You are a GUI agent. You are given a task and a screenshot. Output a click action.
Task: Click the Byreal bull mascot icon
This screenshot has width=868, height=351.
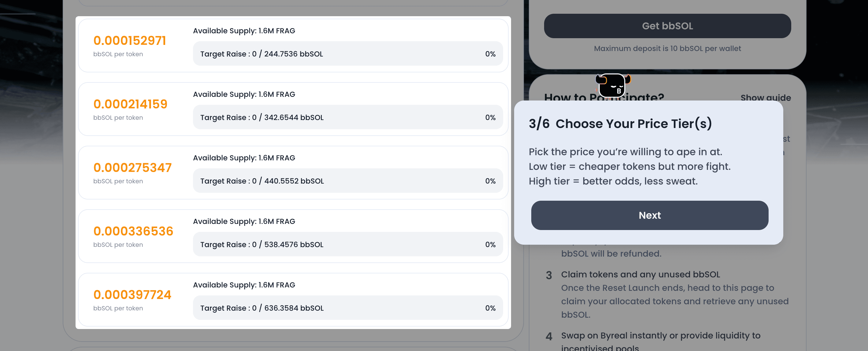point(613,86)
